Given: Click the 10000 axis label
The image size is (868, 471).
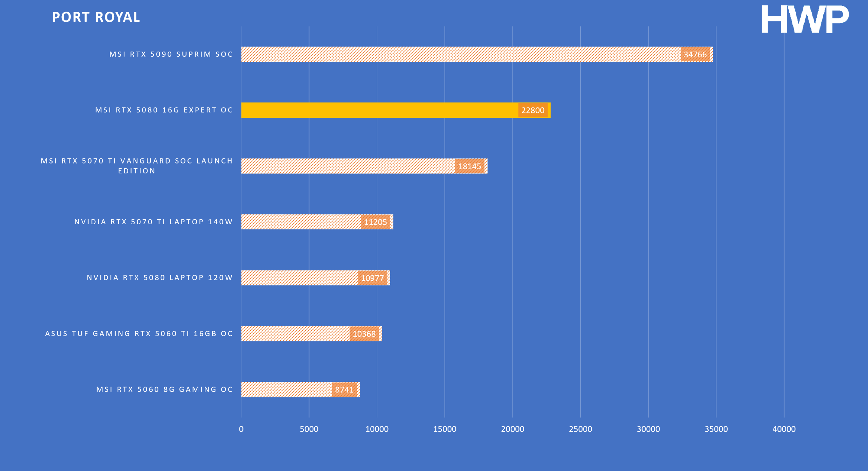Looking at the screenshot, I should [x=377, y=429].
